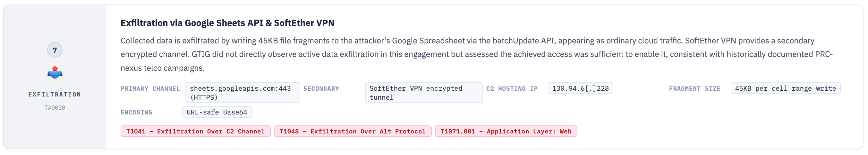The height and width of the screenshot is (155, 868).
Task: Click the URL-safe Base64 encoding chip
Action: (217, 112)
